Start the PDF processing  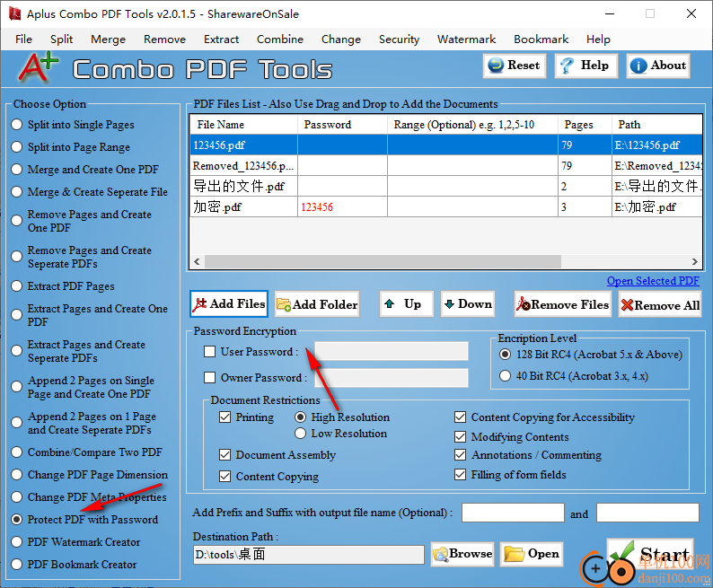(650, 554)
